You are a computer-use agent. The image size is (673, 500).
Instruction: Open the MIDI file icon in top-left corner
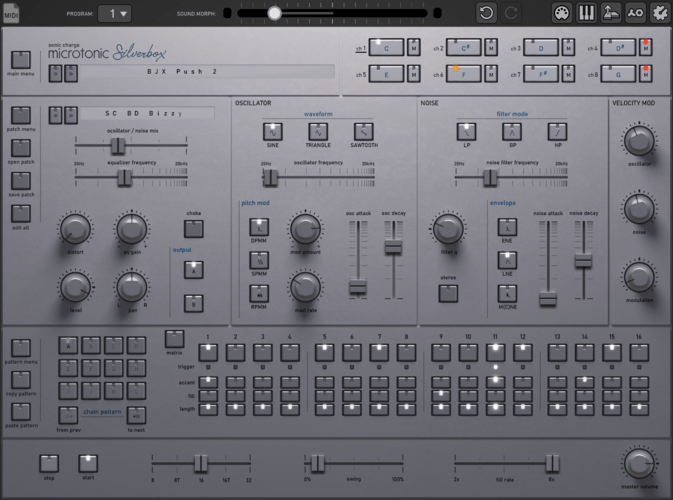tap(11, 13)
